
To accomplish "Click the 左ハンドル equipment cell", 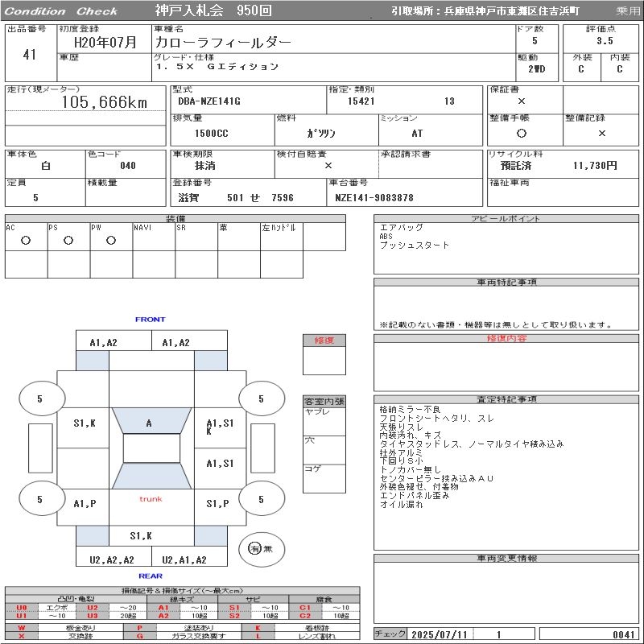I will pos(281,237).
